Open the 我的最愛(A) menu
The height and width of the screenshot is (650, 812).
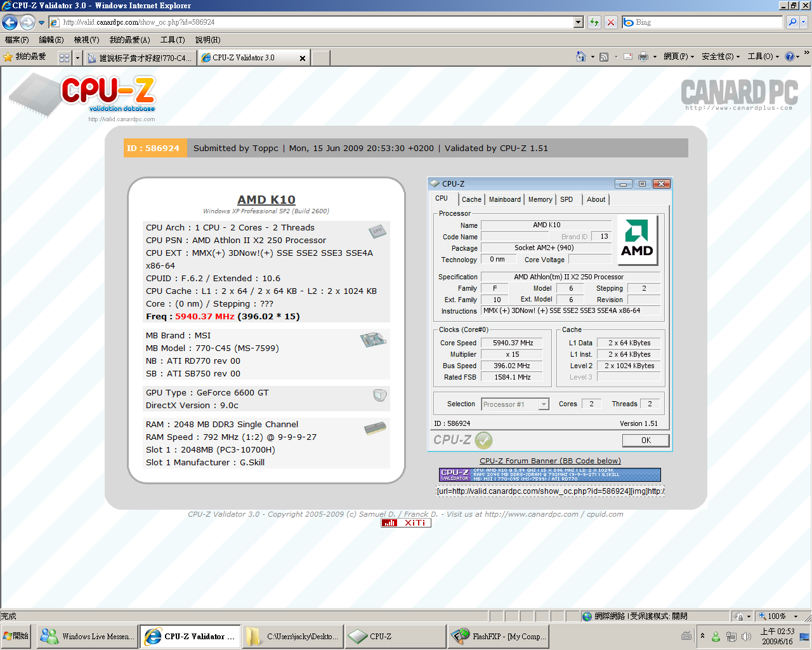click(129, 39)
